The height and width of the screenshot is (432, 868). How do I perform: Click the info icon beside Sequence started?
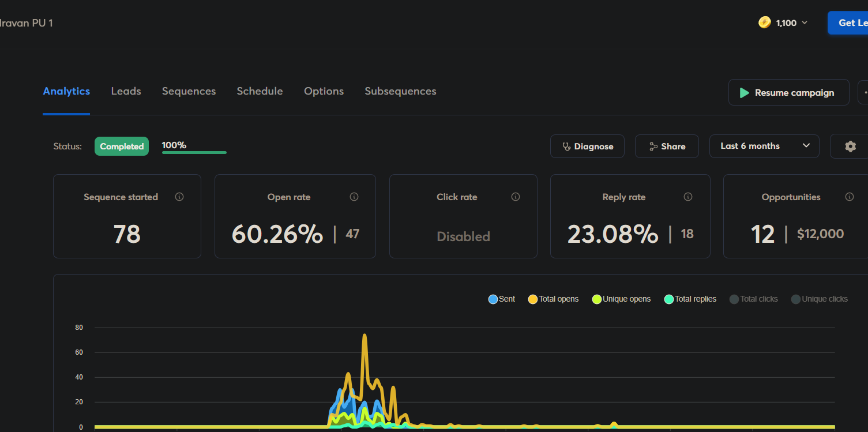(x=179, y=197)
